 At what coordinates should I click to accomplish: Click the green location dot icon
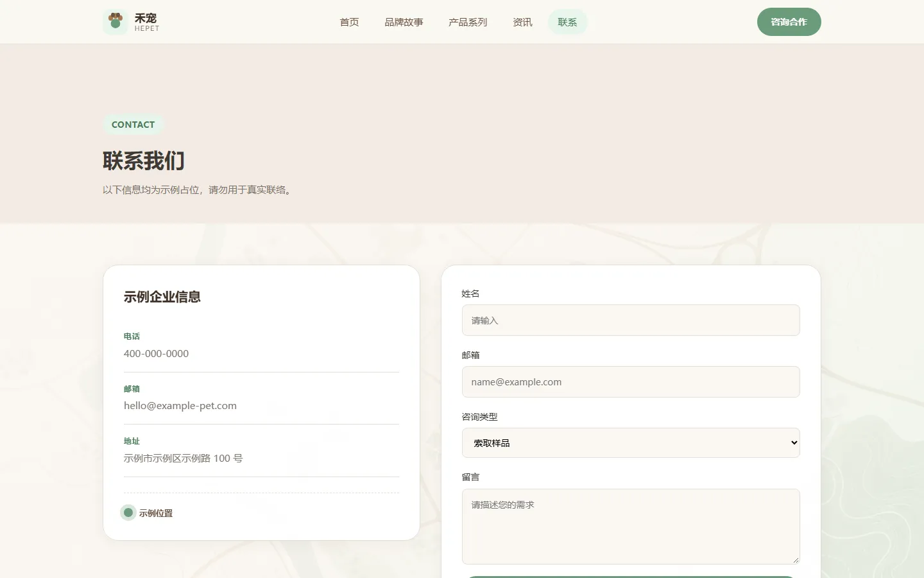click(128, 512)
